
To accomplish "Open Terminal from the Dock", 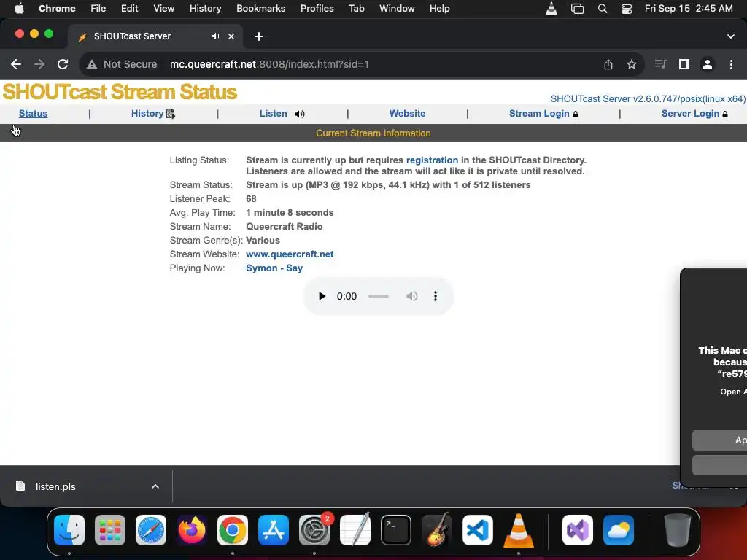I will (x=396, y=530).
